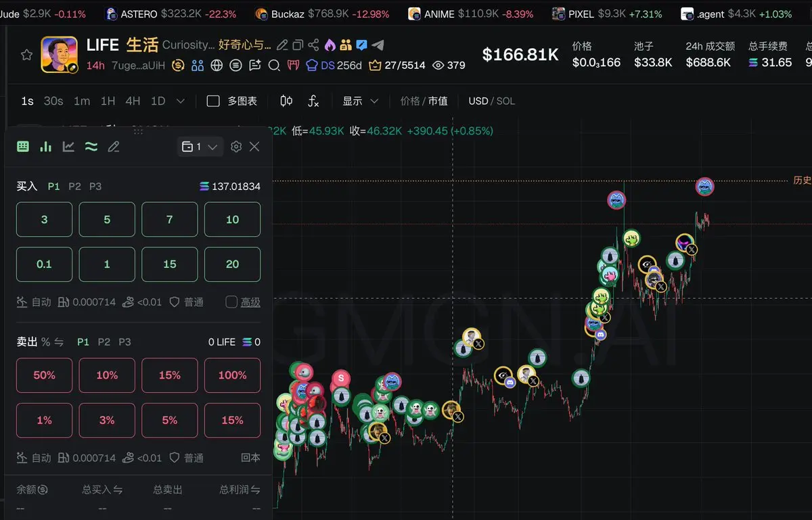Select the 4H timeframe
This screenshot has width=812, height=520.
(133, 101)
